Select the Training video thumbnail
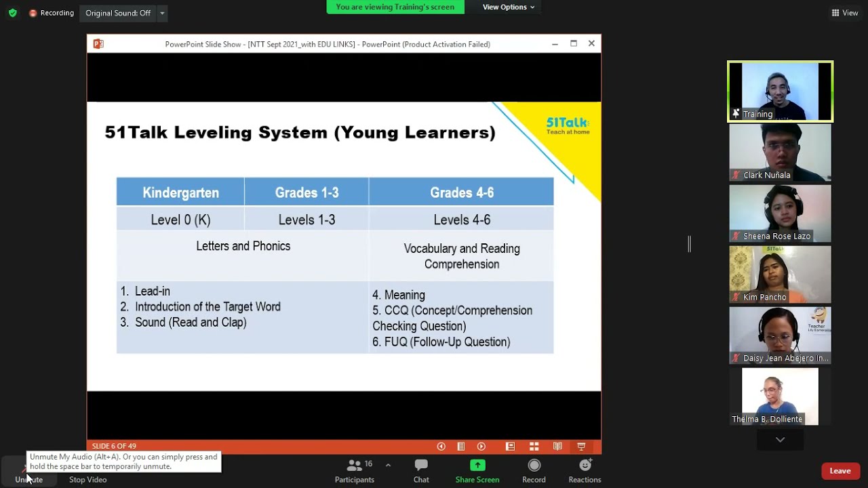This screenshot has height=488, width=868. tap(780, 91)
